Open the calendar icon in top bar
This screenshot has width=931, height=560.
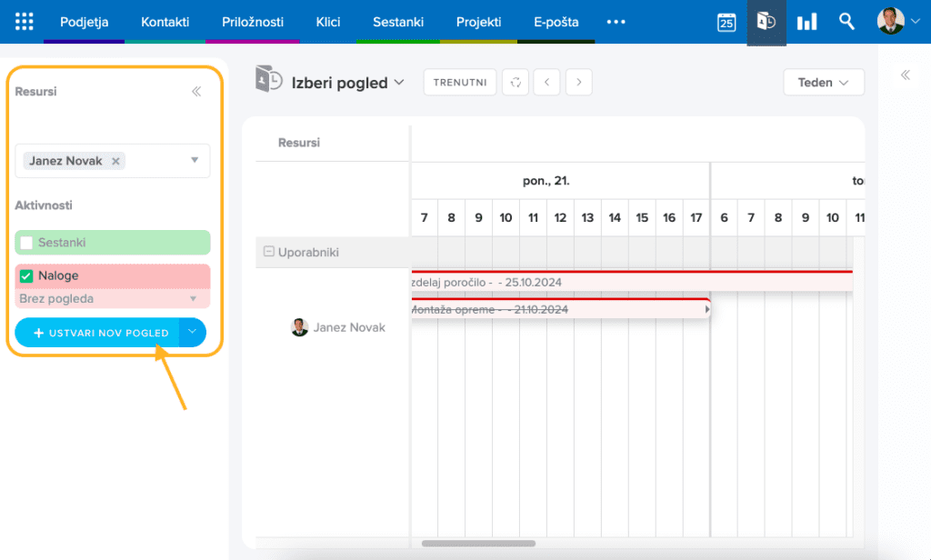coord(726,22)
